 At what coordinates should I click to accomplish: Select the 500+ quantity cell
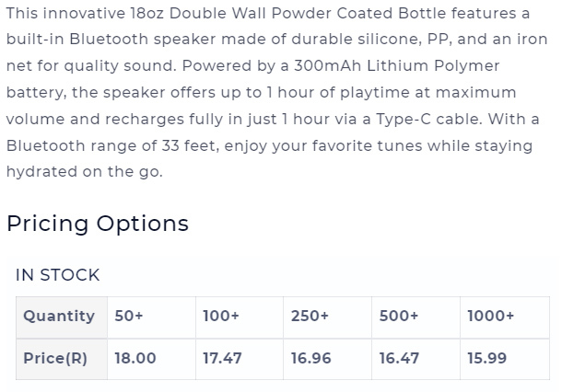[x=416, y=317]
